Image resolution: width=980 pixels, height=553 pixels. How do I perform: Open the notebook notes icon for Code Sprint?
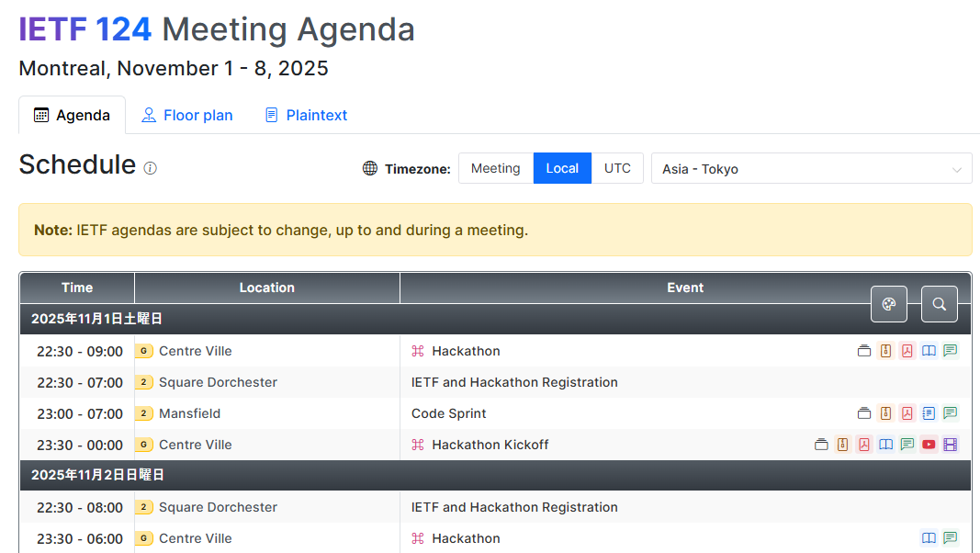pyautogui.click(x=929, y=413)
